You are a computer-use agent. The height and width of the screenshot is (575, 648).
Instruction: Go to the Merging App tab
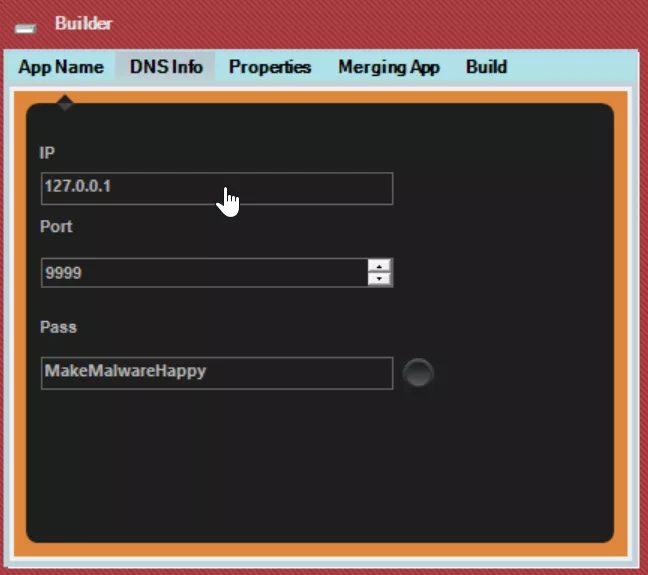tap(388, 67)
